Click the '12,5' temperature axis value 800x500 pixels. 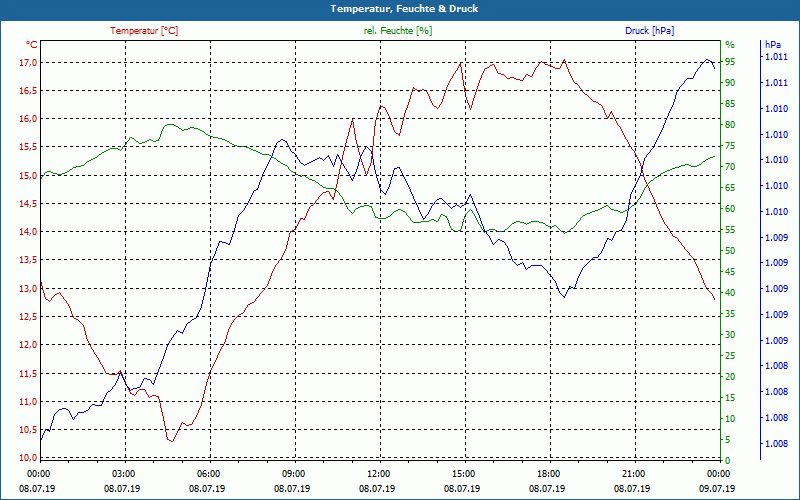(x=29, y=316)
